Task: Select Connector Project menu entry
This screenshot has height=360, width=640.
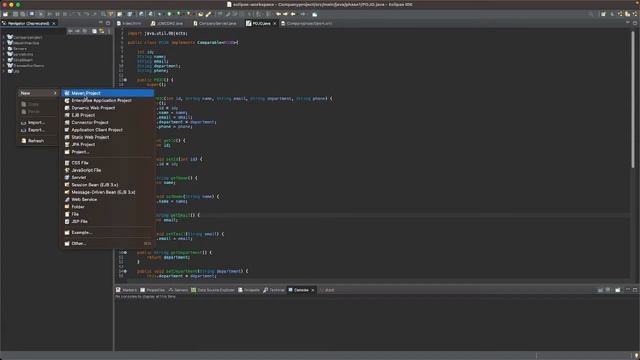Action: (x=107, y=122)
